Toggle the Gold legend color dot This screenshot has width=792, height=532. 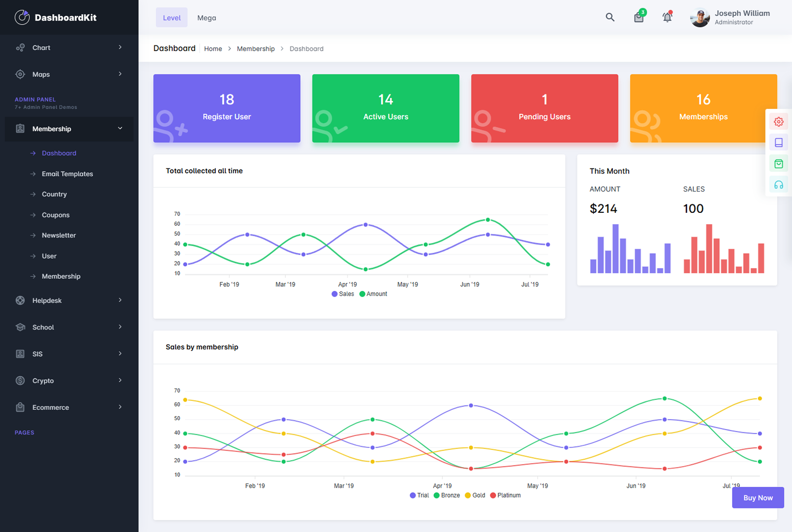pyautogui.click(x=468, y=496)
